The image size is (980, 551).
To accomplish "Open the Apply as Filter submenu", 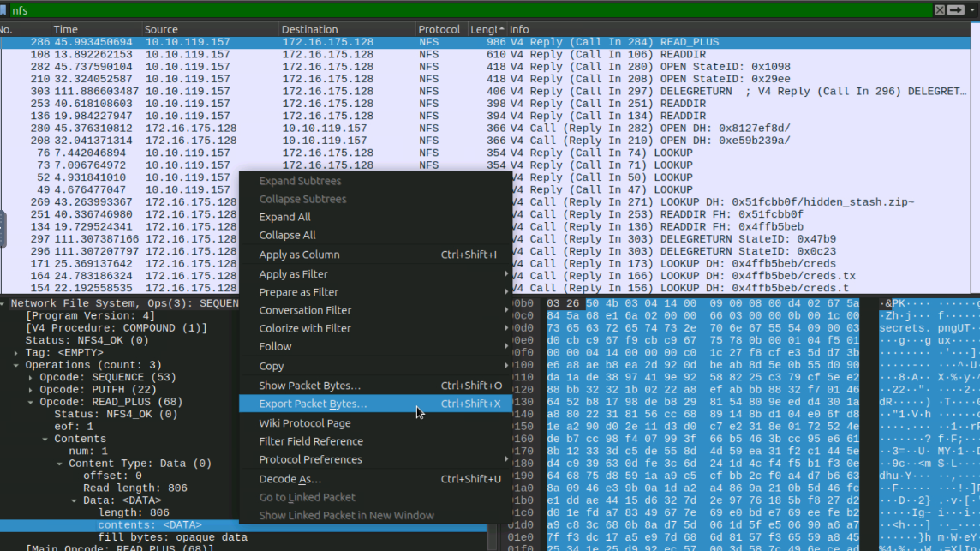I will 294,274.
